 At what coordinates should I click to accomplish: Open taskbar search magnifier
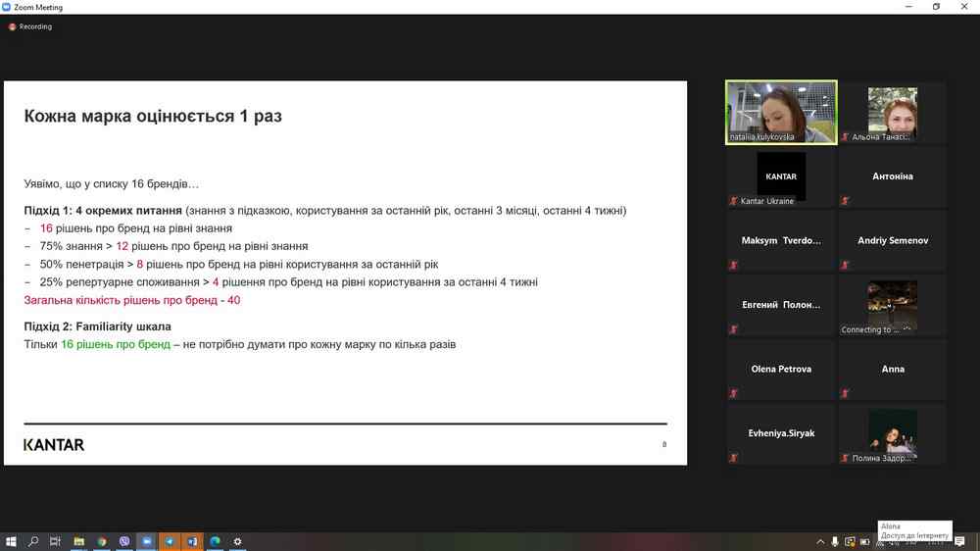33,541
